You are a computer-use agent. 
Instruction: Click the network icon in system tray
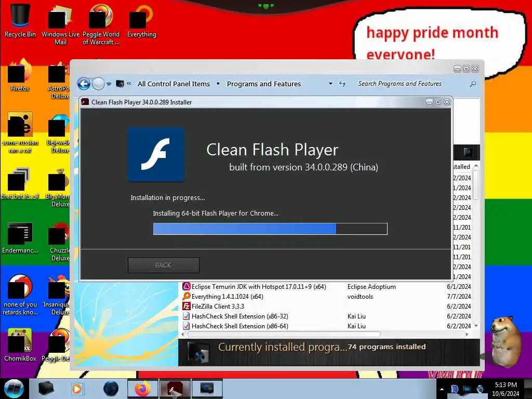pyautogui.click(x=467, y=389)
